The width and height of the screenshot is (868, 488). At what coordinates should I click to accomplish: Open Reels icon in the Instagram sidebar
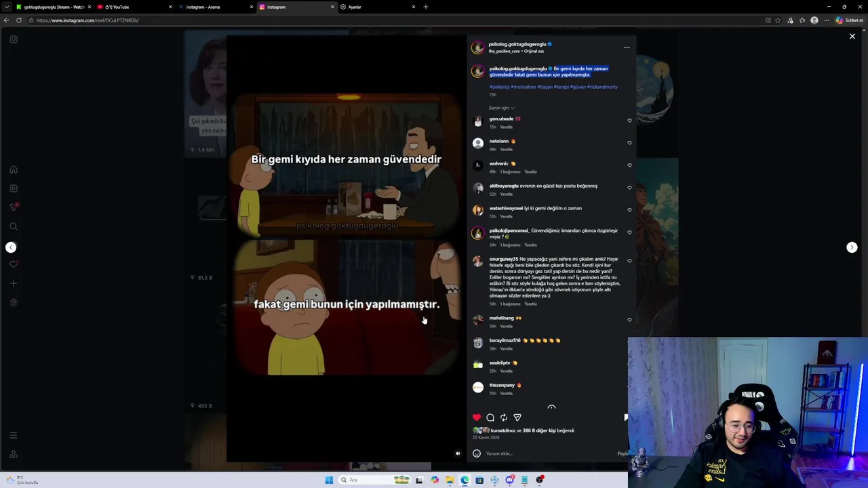[14, 188]
